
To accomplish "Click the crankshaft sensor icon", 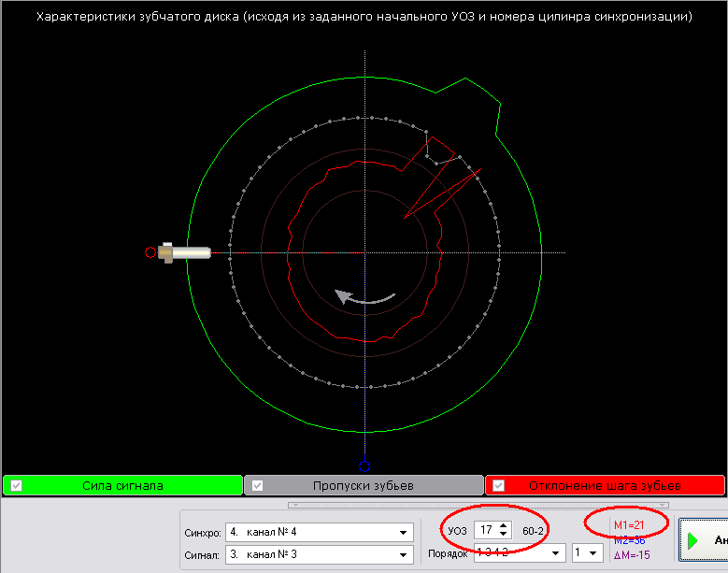I will (184, 252).
